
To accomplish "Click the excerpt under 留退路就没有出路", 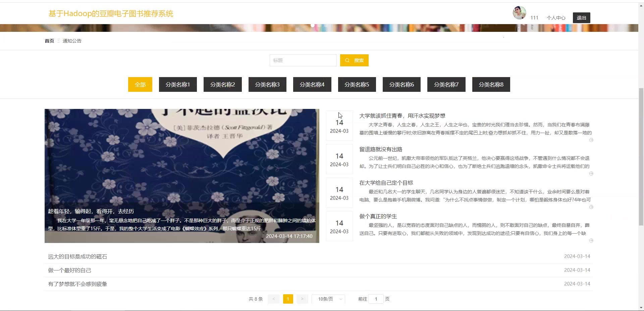I will click(474, 162).
